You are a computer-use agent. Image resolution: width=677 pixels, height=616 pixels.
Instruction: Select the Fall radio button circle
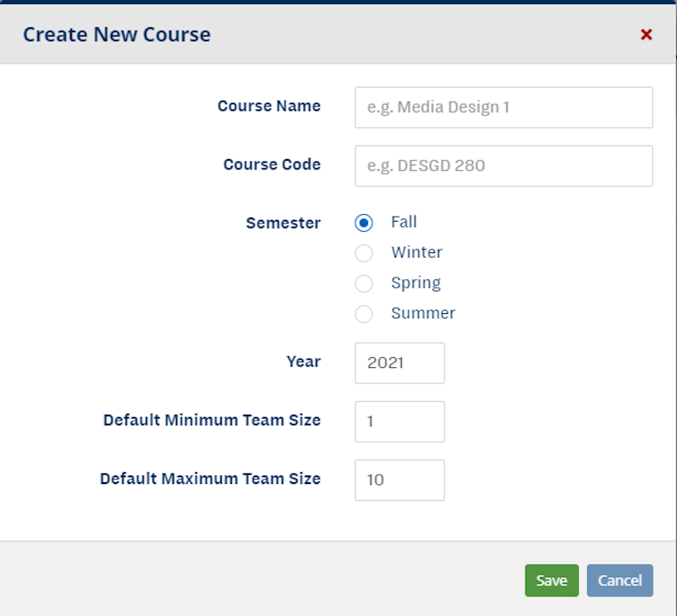[x=364, y=223]
